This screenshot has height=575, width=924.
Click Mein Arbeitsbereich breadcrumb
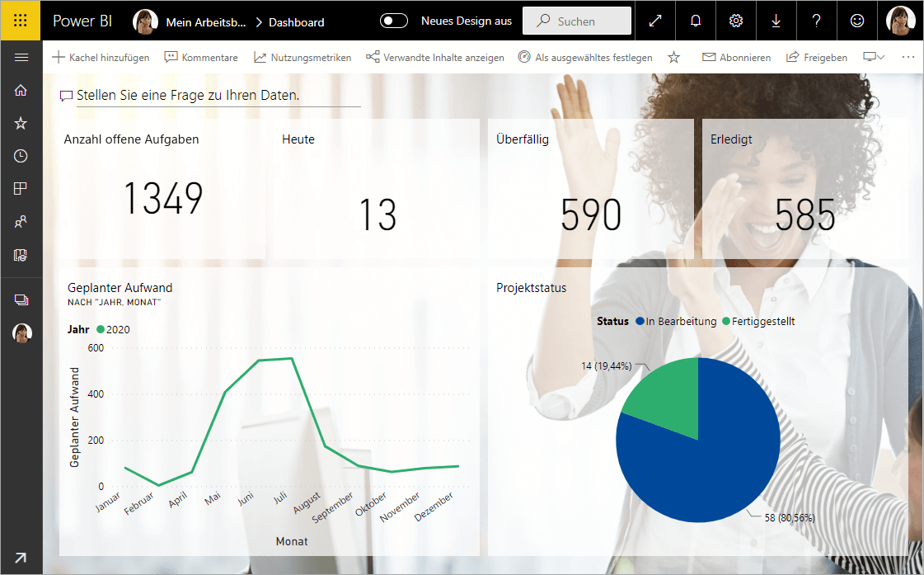(x=206, y=22)
